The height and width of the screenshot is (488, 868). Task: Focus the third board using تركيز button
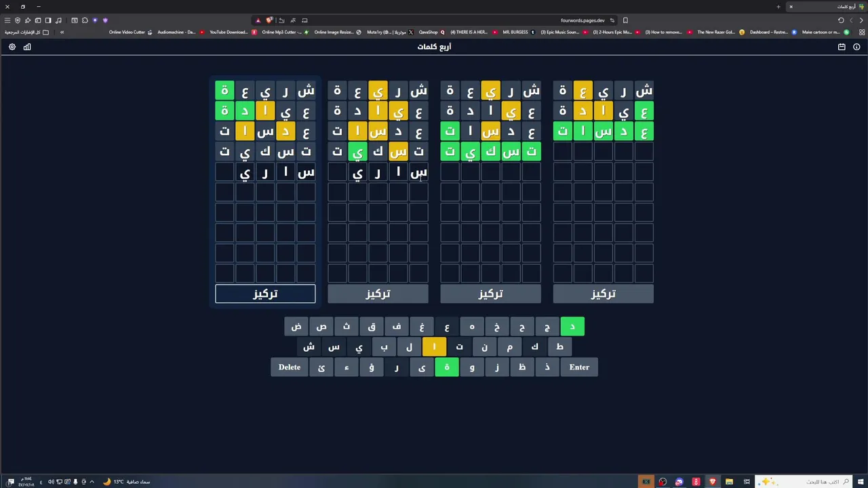coord(490,293)
